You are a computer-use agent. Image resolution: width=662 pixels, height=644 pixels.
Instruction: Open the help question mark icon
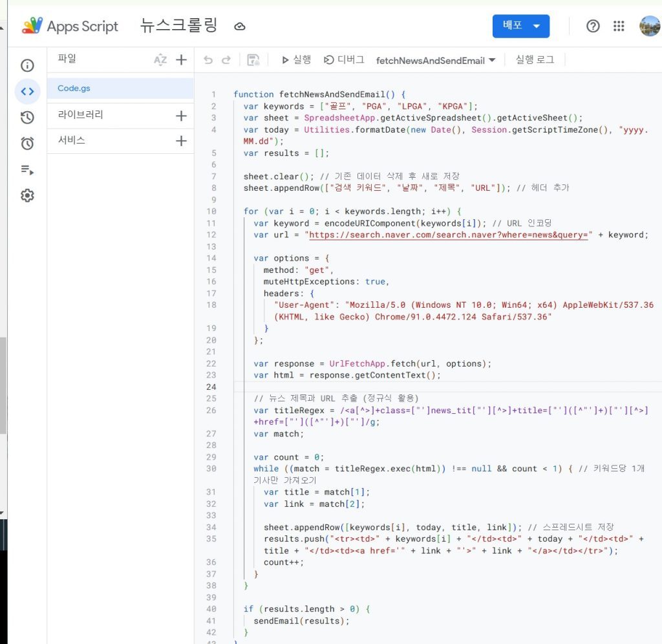click(x=593, y=26)
